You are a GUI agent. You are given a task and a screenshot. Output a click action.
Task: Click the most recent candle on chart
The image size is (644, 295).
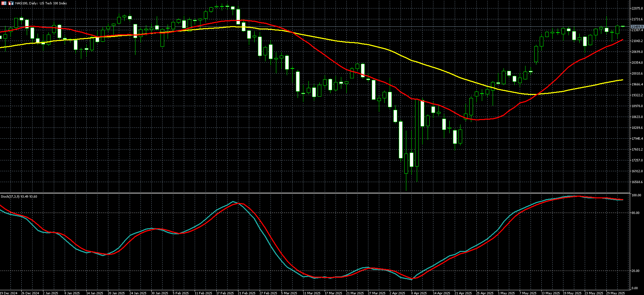[623, 26]
